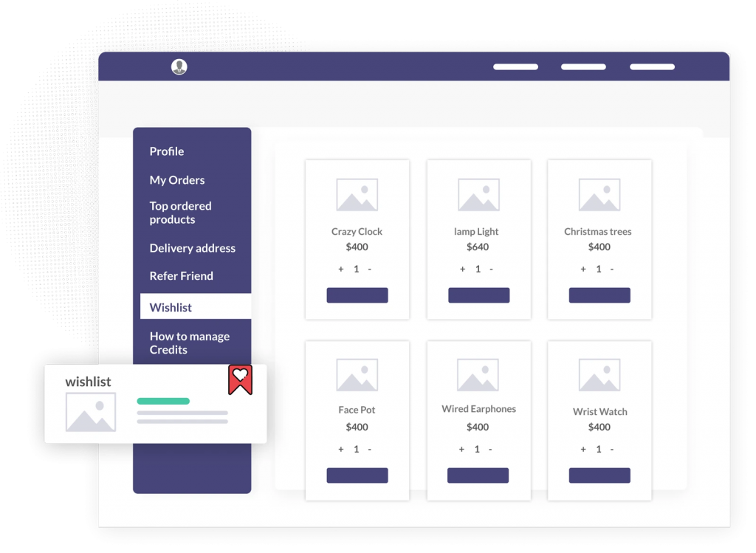Open Delivery address section

point(193,248)
